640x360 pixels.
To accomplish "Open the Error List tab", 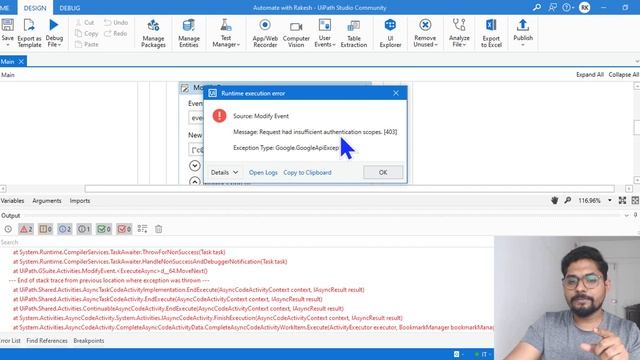I will point(10,341).
